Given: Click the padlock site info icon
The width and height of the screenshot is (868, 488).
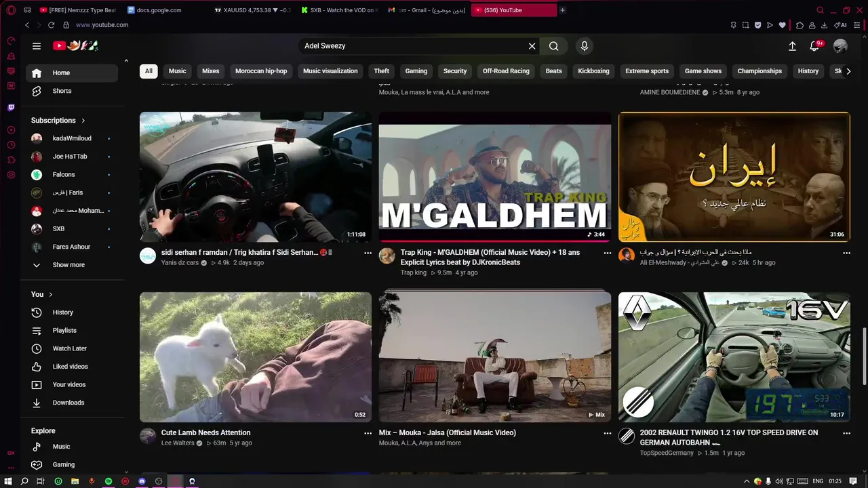Looking at the screenshot, I should [x=66, y=25].
